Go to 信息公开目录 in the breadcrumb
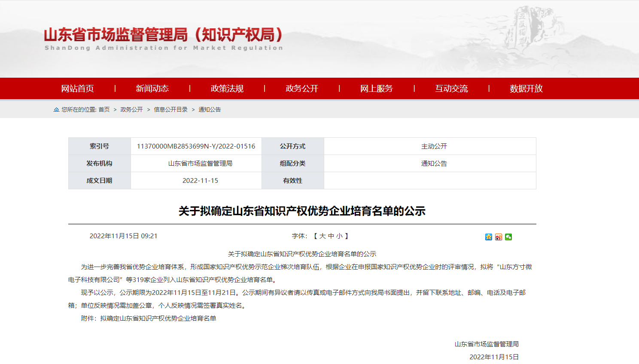This screenshot has width=639, height=364. coord(170,109)
